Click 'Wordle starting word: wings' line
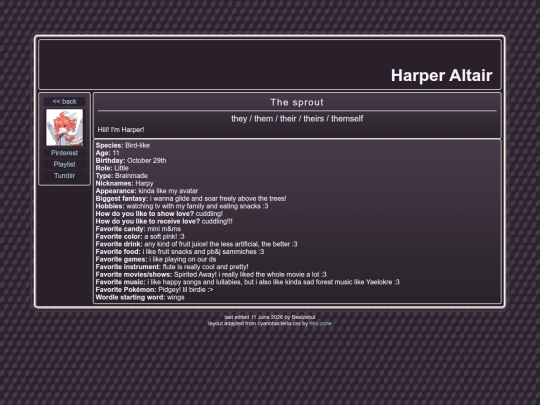Image resolution: width=540 pixels, height=405 pixels. pyautogui.click(x=140, y=297)
